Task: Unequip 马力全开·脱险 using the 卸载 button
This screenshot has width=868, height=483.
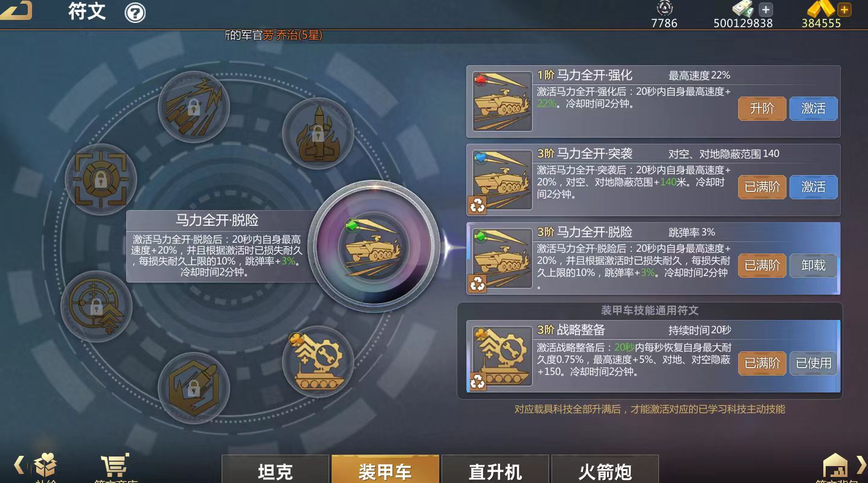Action: click(813, 266)
